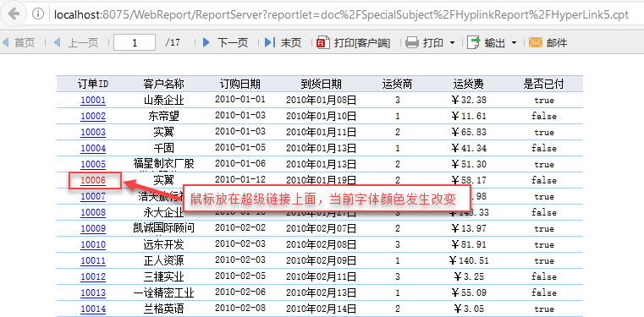Open order link 10011
The height and width of the screenshot is (317, 644).
(93, 260)
